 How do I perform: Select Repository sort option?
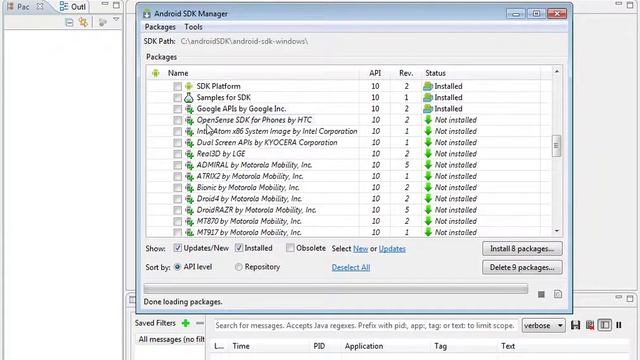pyautogui.click(x=238, y=267)
